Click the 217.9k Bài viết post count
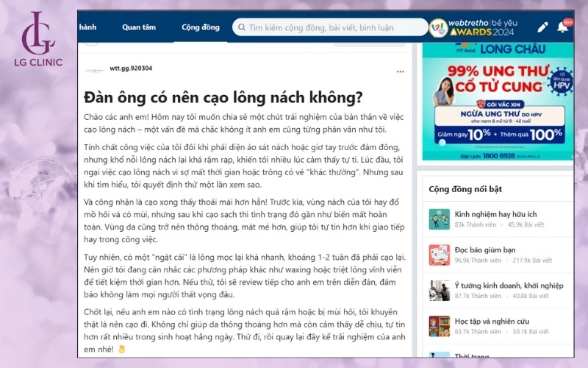Viewport: 588px width, 368px height. pos(532,261)
